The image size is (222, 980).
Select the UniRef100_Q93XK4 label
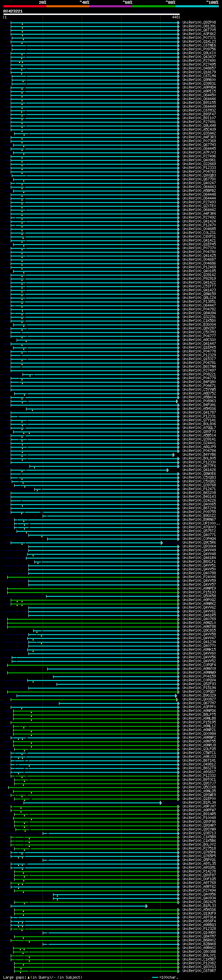click(199, 546)
